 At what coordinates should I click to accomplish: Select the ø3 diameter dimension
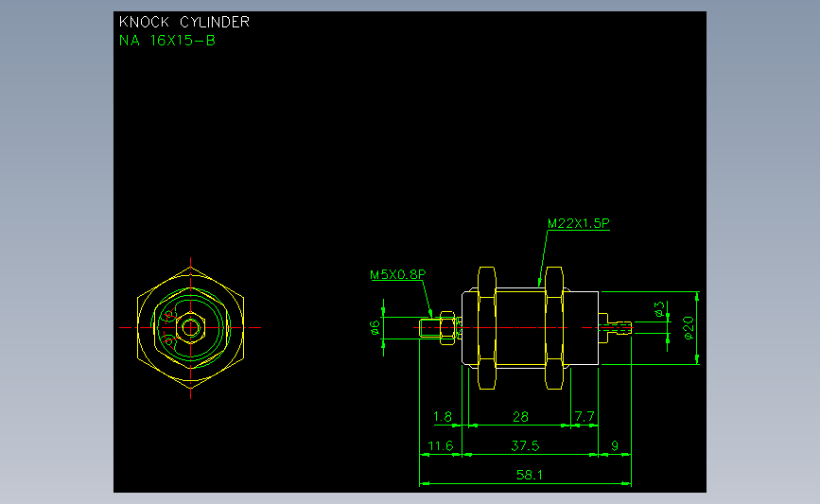pos(659,309)
